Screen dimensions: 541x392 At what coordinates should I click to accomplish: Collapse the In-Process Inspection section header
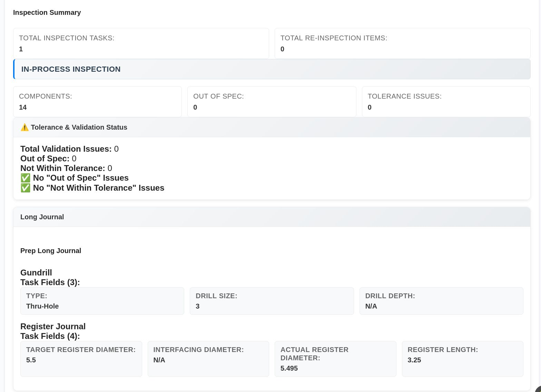(272, 69)
